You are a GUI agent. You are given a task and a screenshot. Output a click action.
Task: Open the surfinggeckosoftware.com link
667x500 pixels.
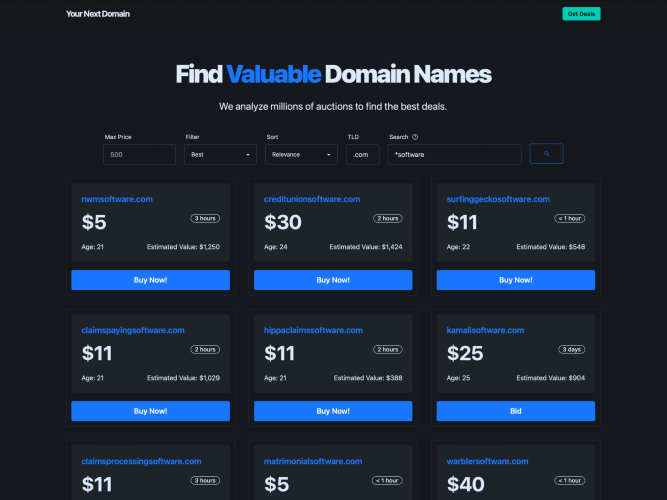pos(498,199)
